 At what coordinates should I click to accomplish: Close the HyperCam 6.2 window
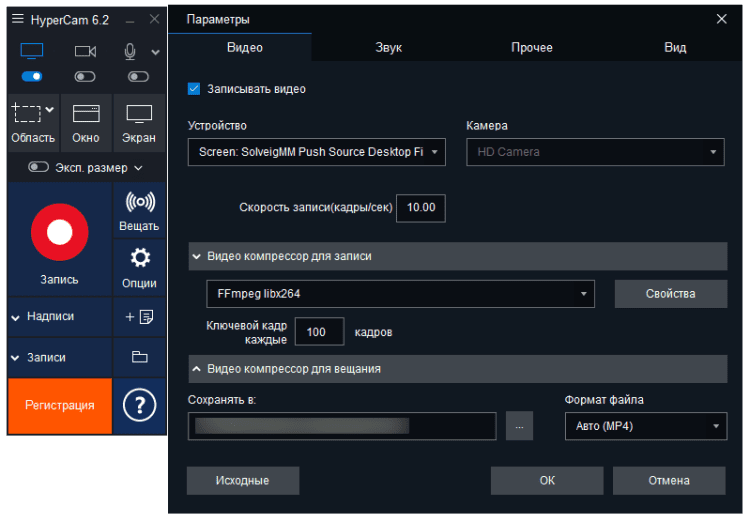point(154,19)
